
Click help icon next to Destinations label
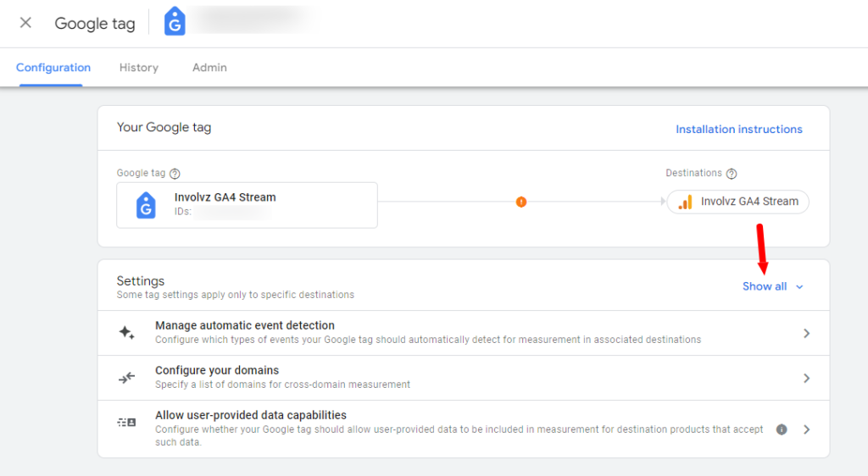coord(732,174)
